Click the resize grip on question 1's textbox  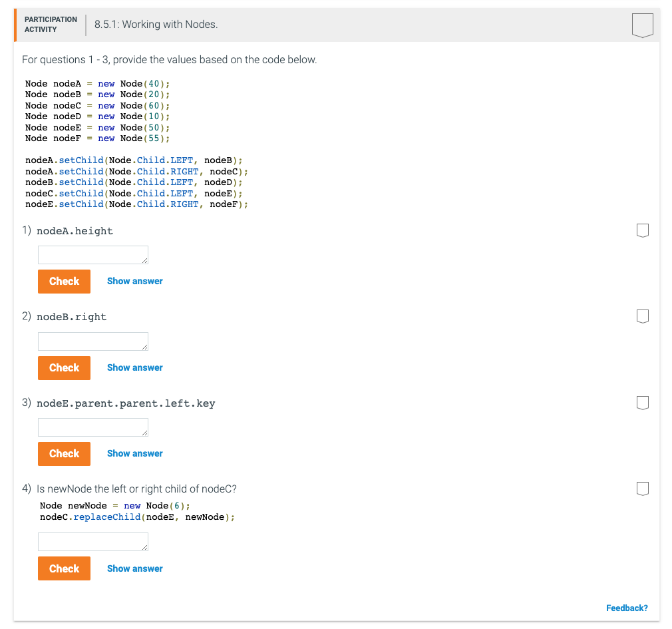click(145, 260)
